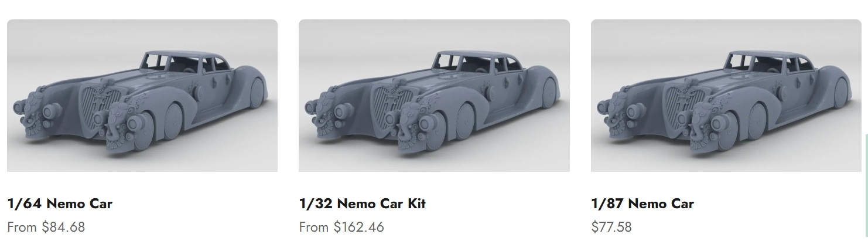Click the From $162.46 price text
This screenshot has height=244, width=868.
coord(341,227)
